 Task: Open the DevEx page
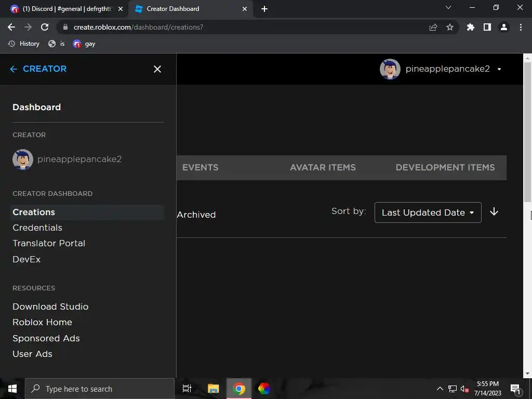click(26, 259)
